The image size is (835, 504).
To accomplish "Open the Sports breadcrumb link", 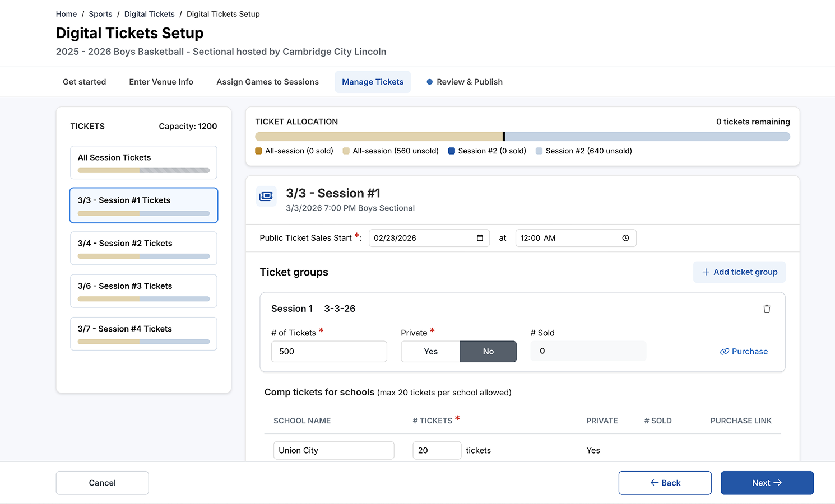I will click(100, 14).
